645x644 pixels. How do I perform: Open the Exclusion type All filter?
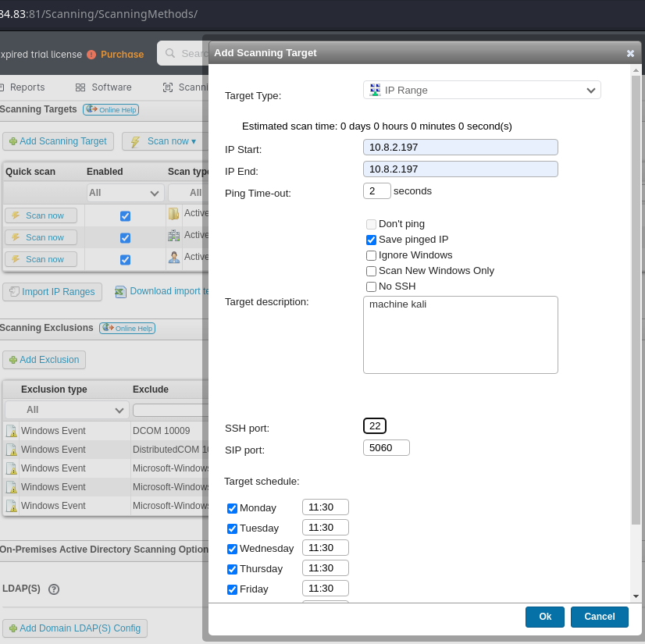click(66, 410)
